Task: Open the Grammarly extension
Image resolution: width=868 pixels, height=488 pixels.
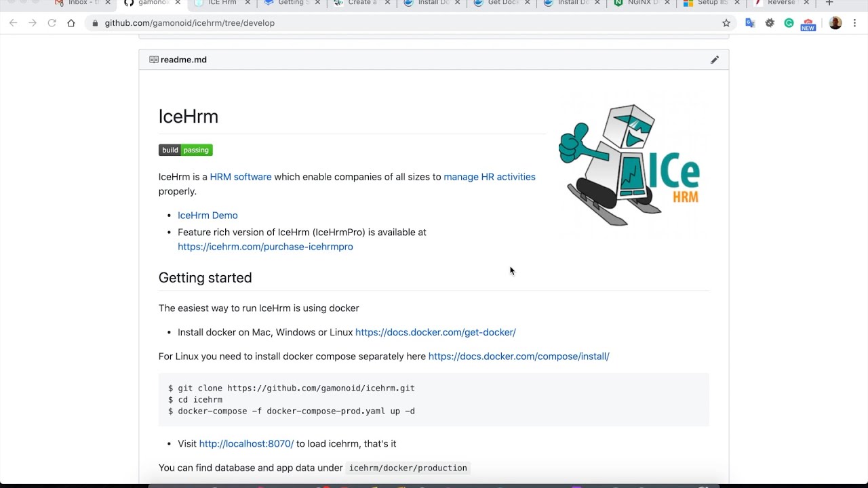Action: pyautogui.click(x=789, y=23)
